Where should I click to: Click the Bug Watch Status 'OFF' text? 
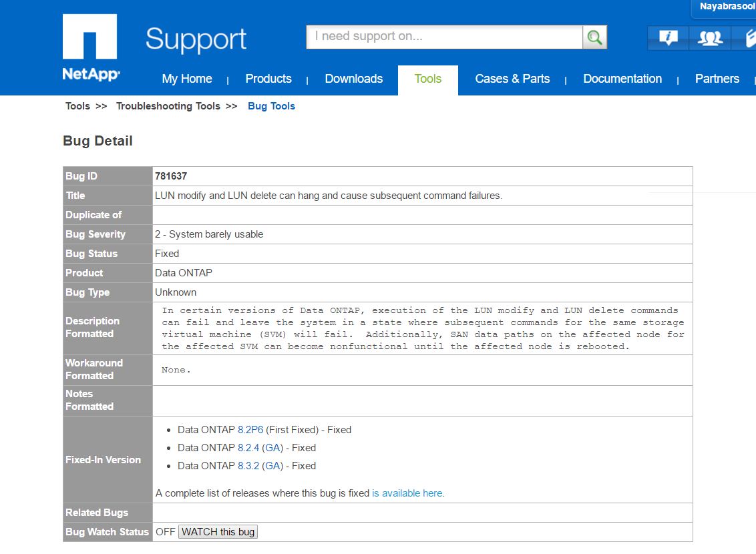(166, 532)
